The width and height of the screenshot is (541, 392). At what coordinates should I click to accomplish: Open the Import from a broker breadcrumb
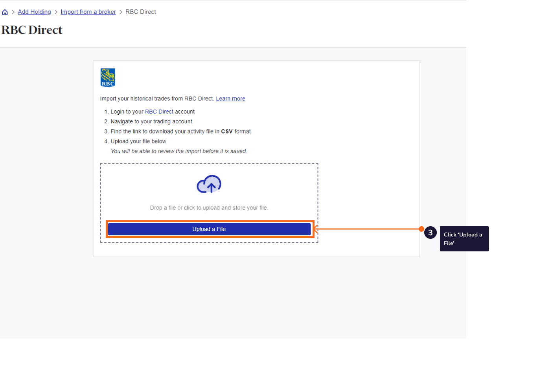(x=88, y=12)
